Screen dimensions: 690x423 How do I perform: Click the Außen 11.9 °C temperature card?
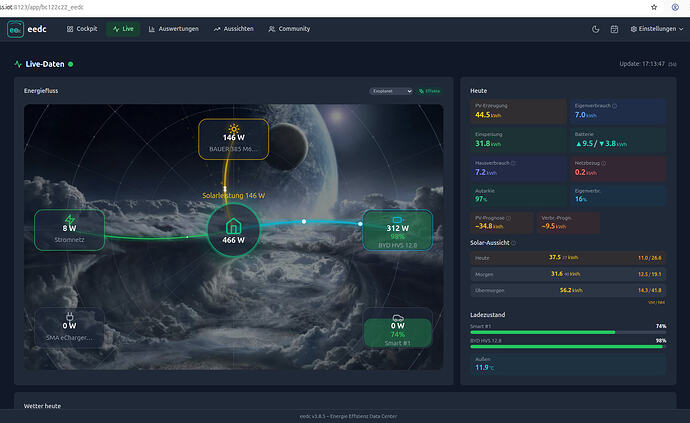[568, 364]
